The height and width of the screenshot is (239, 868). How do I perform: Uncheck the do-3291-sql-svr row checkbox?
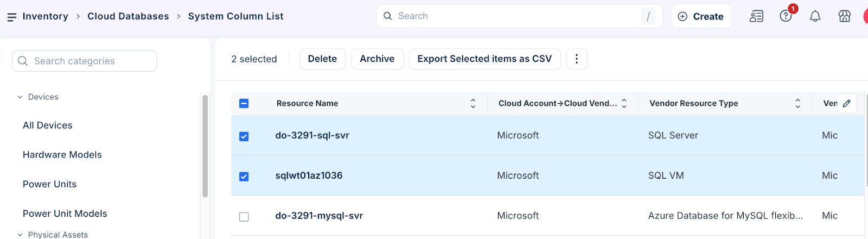pos(244,136)
